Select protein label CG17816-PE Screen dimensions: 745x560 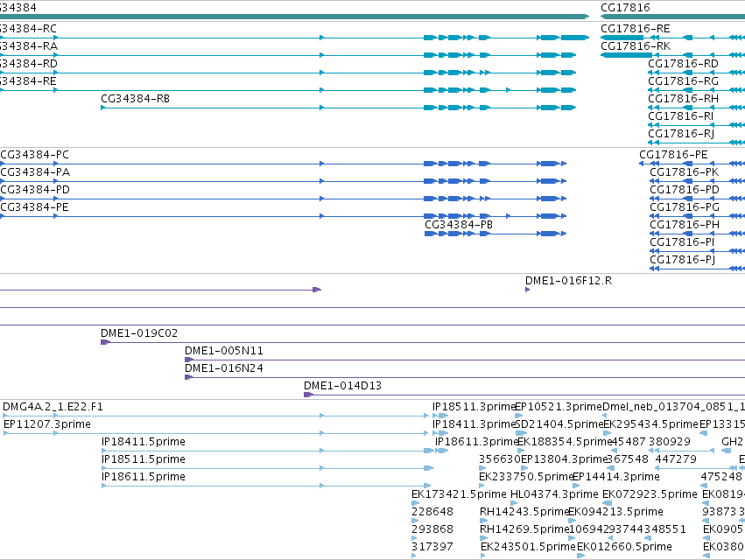tap(673, 155)
